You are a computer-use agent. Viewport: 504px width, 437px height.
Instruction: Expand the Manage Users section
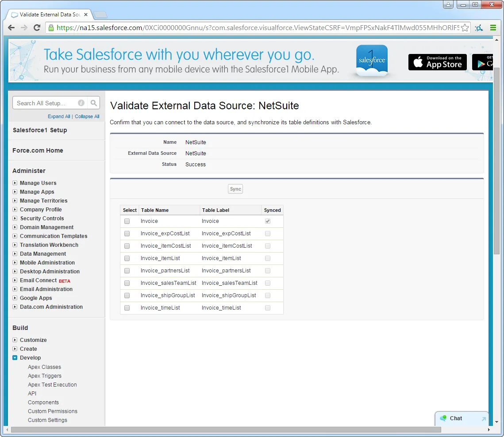click(14, 183)
